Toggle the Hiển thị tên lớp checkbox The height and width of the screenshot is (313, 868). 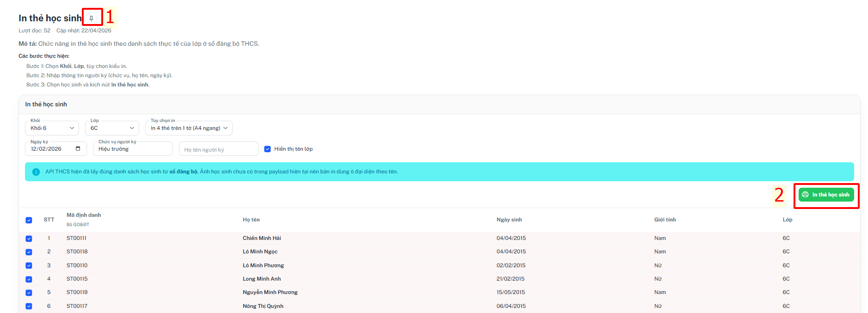click(x=267, y=149)
